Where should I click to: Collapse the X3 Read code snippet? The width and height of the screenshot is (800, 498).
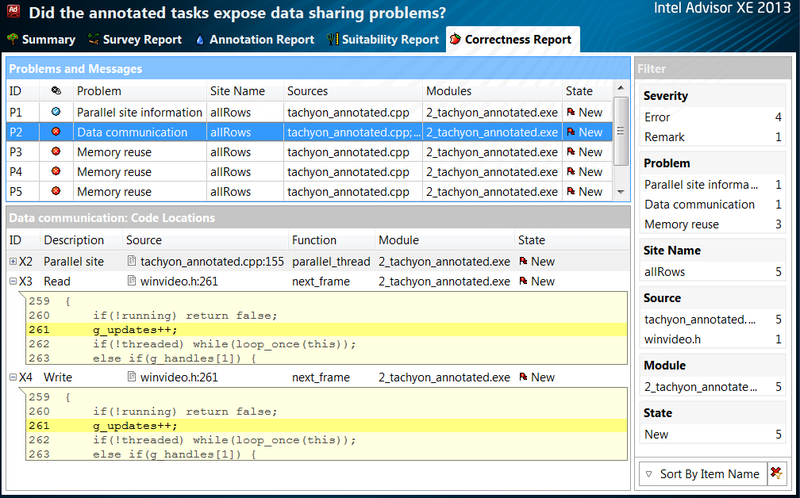click(13, 281)
